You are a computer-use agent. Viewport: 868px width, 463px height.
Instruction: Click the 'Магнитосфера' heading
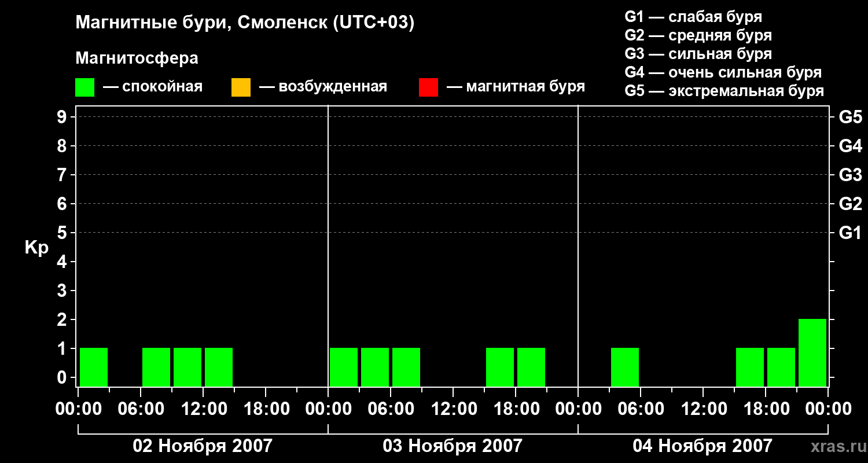tap(137, 58)
